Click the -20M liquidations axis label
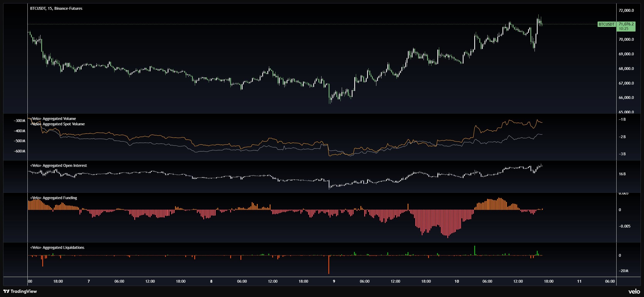This screenshot has width=644, height=297. (x=623, y=271)
